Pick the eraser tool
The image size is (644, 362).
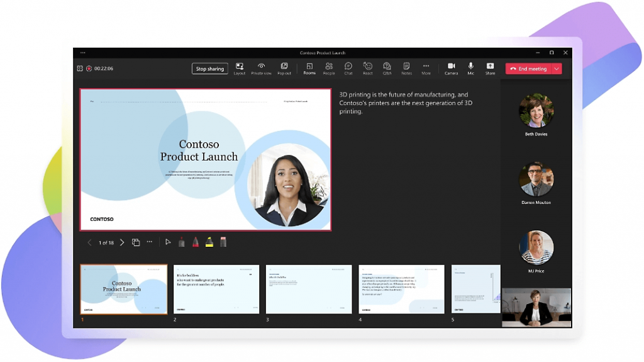pos(223,242)
